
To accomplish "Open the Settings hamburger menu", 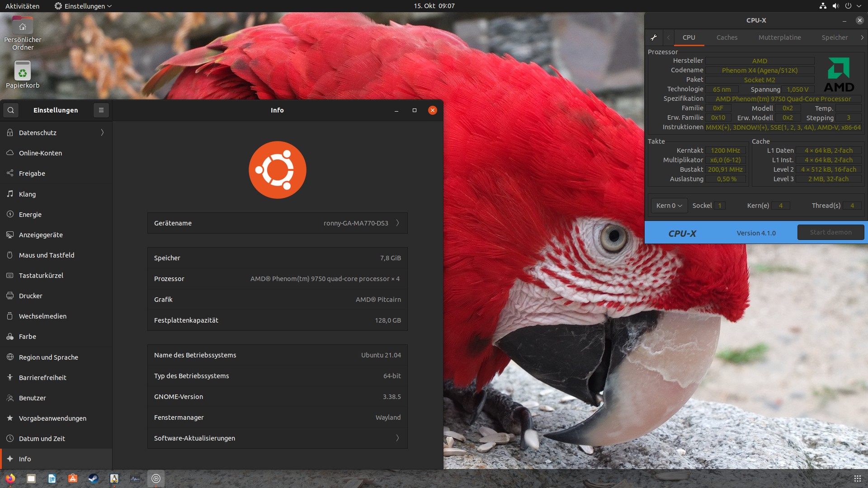I will point(101,110).
